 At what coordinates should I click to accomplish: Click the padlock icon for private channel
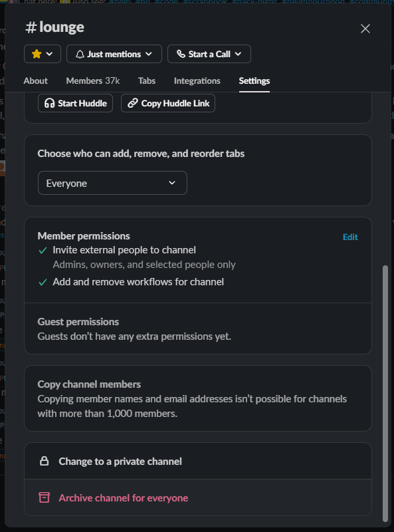click(44, 461)
